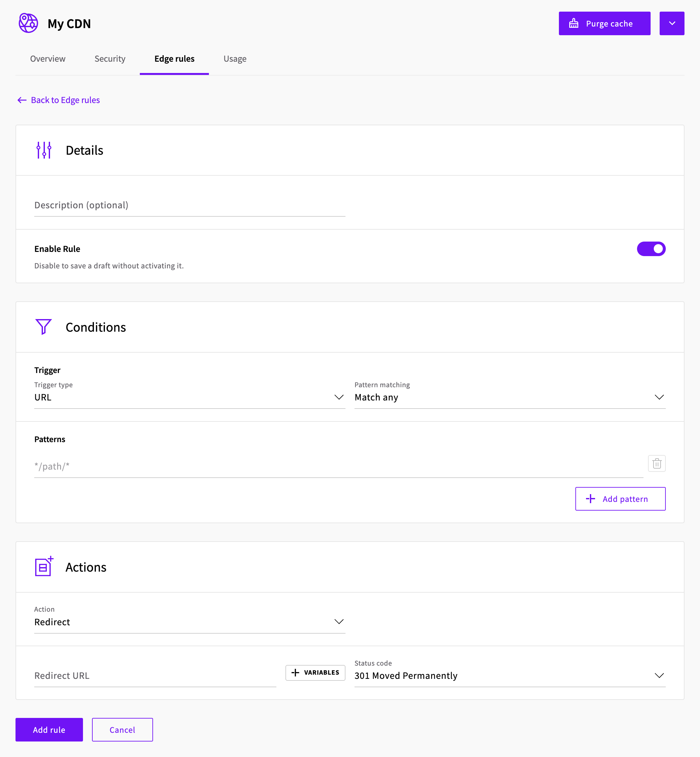Click the Patterns label

click(x=50, y=439)
